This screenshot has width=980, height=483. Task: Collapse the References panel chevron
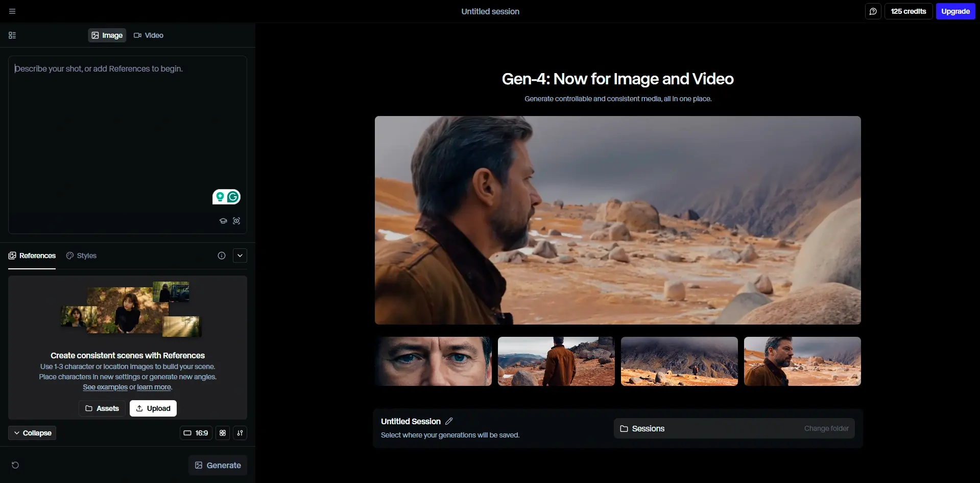[240, 256]
